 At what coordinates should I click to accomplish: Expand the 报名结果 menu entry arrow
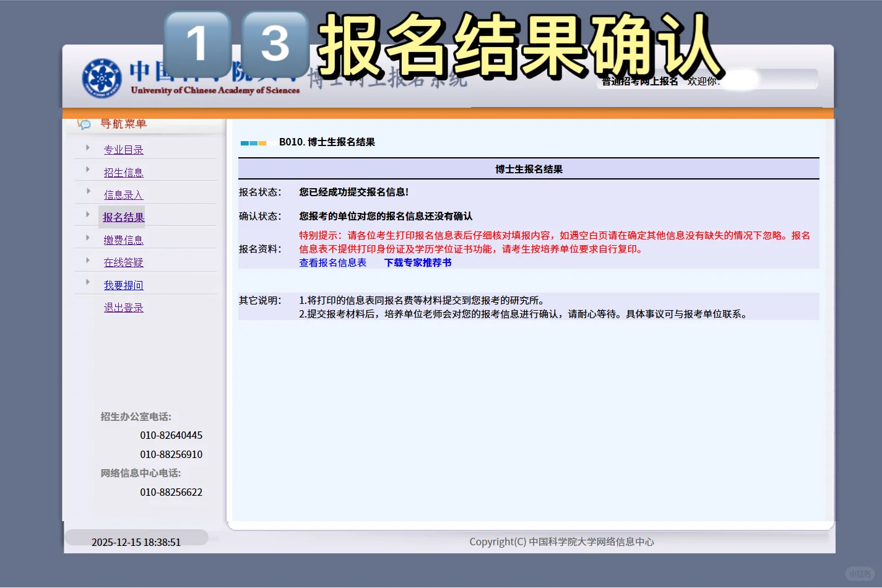pyautogui.click(x=89, y=215)
